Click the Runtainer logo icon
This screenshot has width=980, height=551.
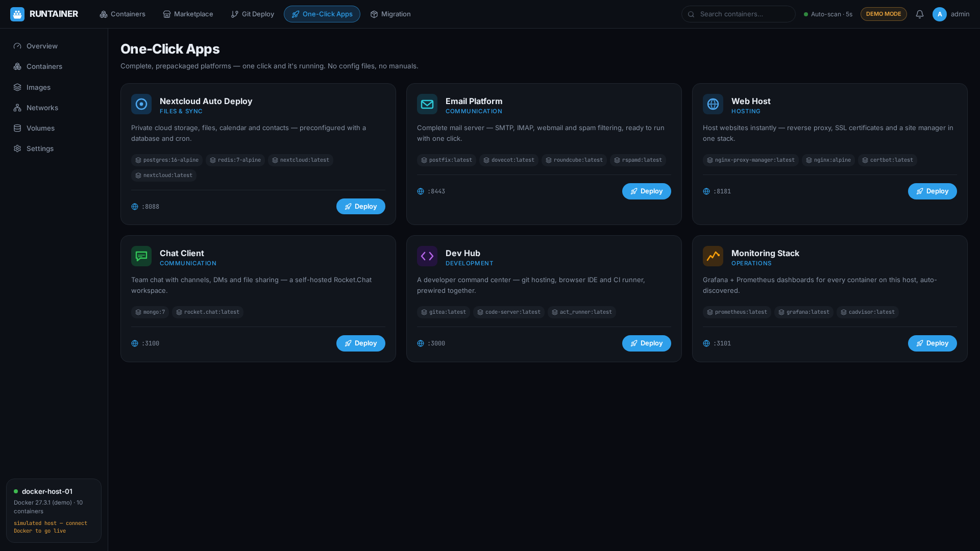point(17,14)
